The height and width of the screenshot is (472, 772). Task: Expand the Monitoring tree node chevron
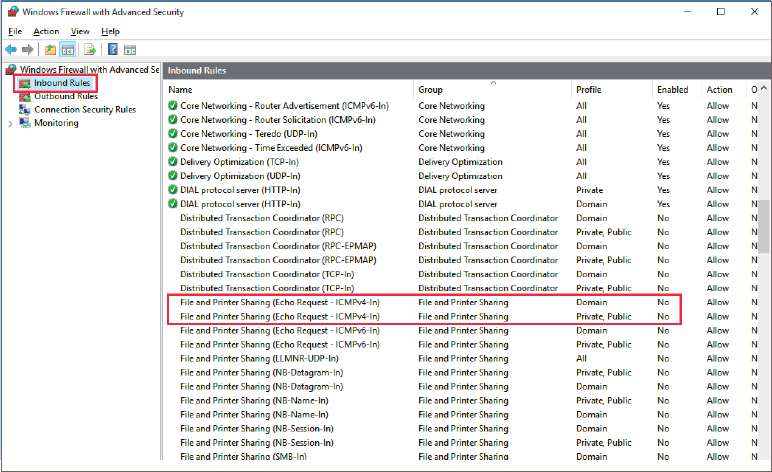tap(10, 124)
